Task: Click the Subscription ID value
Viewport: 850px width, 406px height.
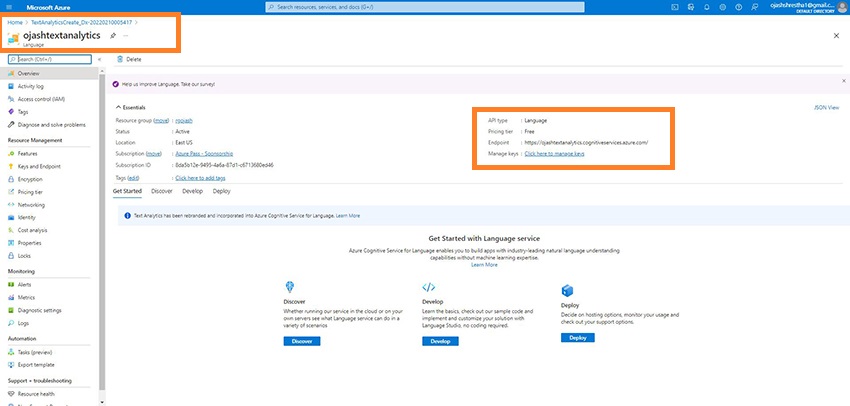Action: pos(224,165)
